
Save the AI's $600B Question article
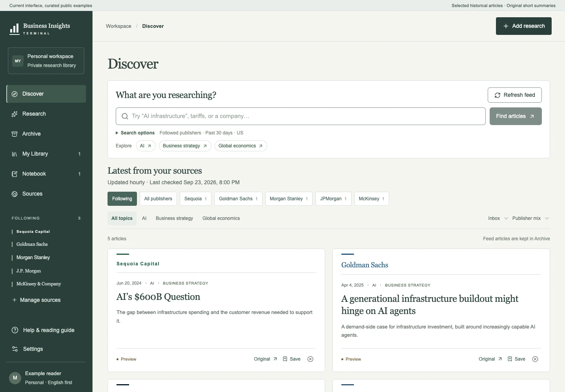click(x=292, y=359)
